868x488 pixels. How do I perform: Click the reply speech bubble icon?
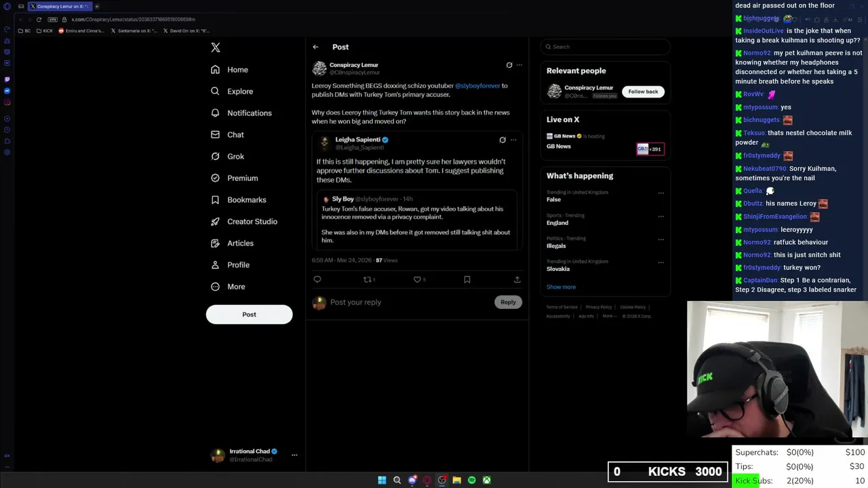tap(317, 279)
